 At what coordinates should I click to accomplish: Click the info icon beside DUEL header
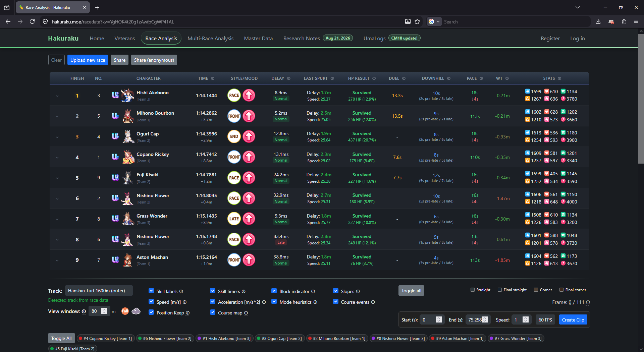point(404,78)
